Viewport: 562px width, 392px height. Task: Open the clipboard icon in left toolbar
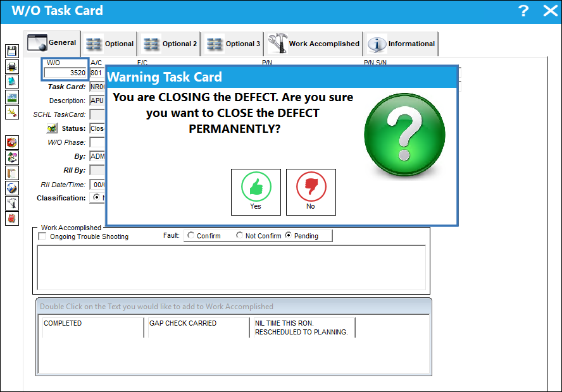[x=12, y=173]
